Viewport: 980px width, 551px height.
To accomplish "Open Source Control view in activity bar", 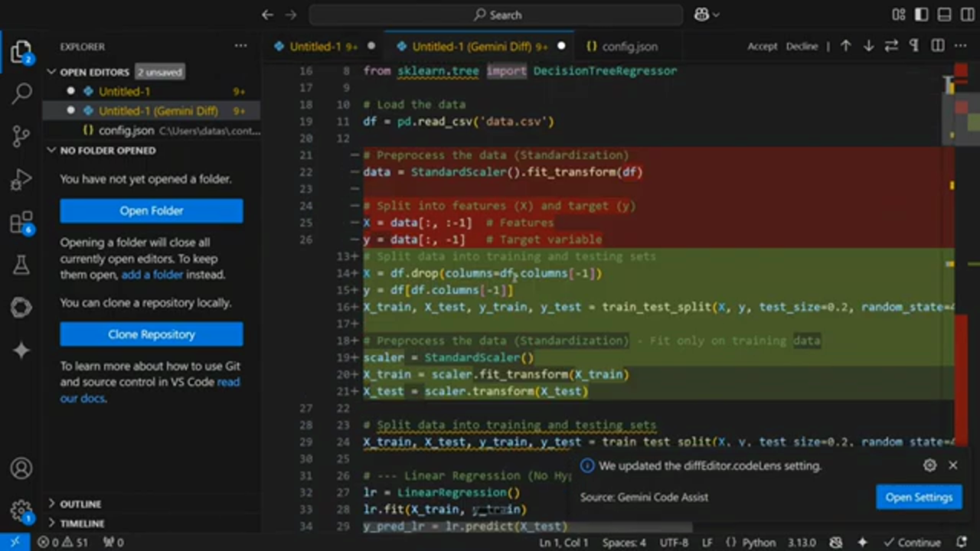I will [21, 137].
